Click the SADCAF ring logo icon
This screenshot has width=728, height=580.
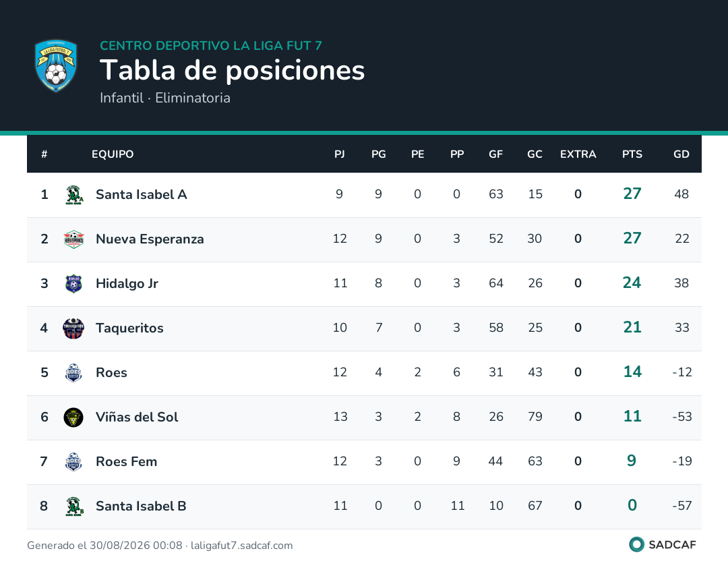[636, 545]
